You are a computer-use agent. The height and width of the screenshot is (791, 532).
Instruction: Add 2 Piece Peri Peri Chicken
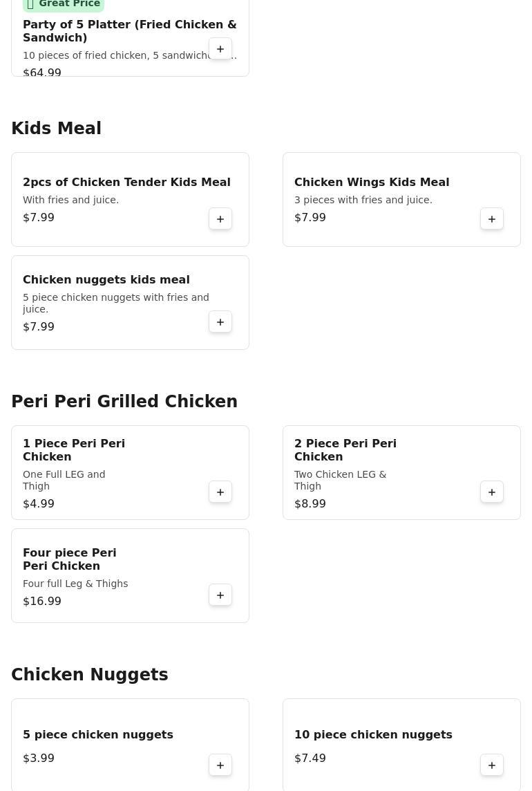click(492, 492)
